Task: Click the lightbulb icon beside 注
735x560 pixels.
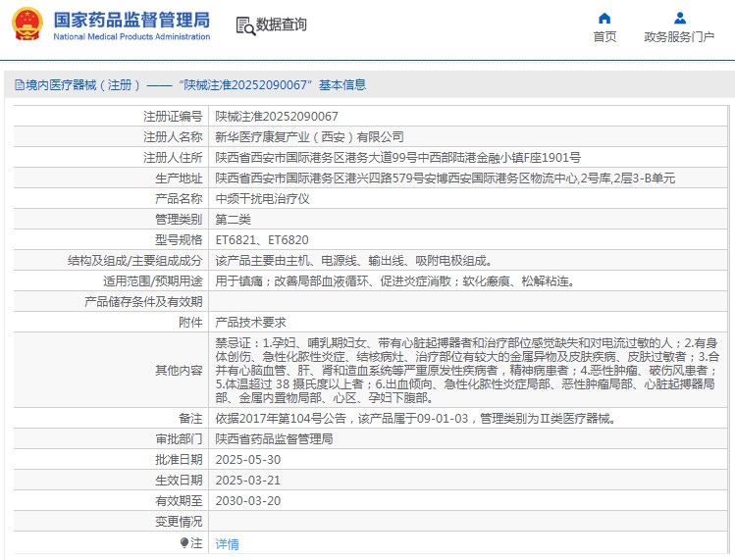Action: click(184, 542)
